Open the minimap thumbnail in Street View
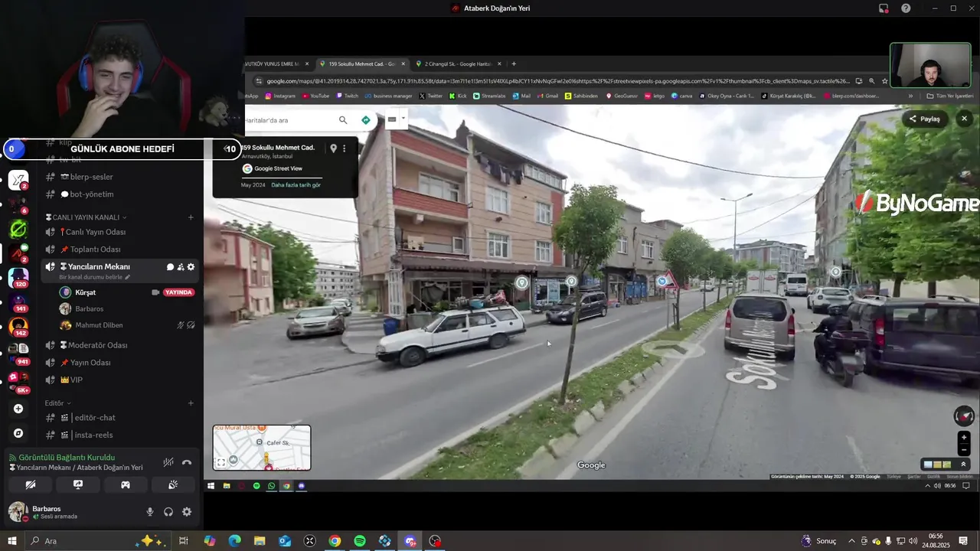This screenshot has height=551, width=980. [x=262, y=448]
